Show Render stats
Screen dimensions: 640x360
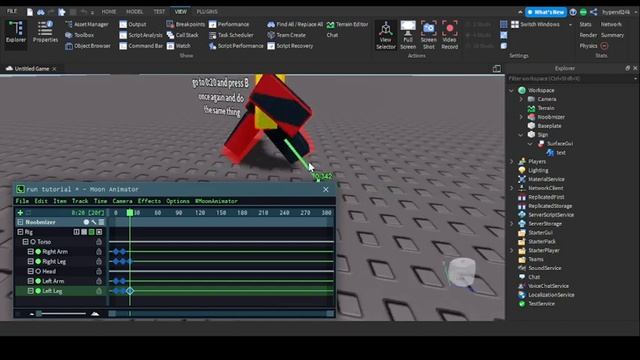click(x=588, y=36)
